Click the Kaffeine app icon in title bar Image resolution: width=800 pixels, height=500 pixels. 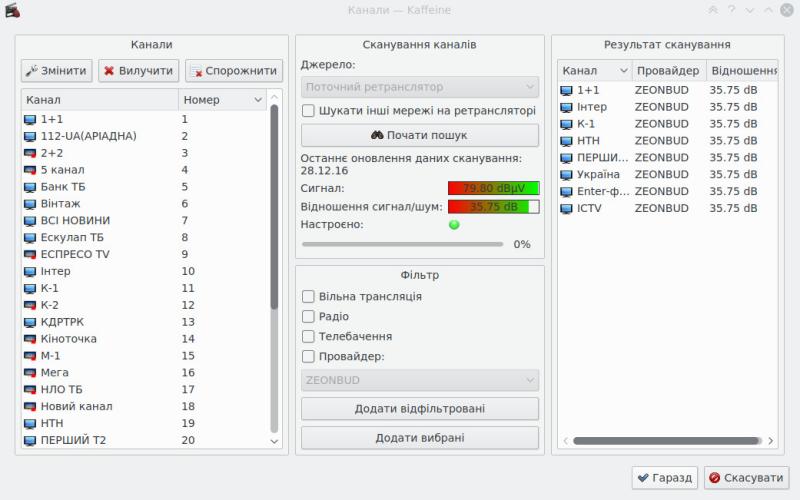point(11,10)
